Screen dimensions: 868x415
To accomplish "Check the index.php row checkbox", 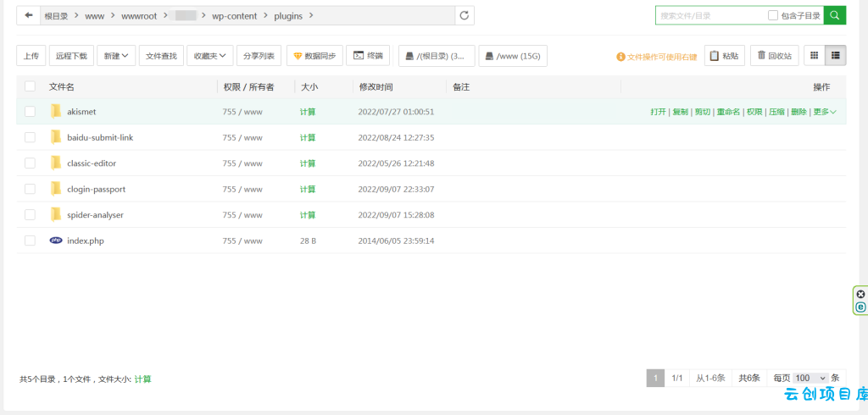I will click(30, 241).
